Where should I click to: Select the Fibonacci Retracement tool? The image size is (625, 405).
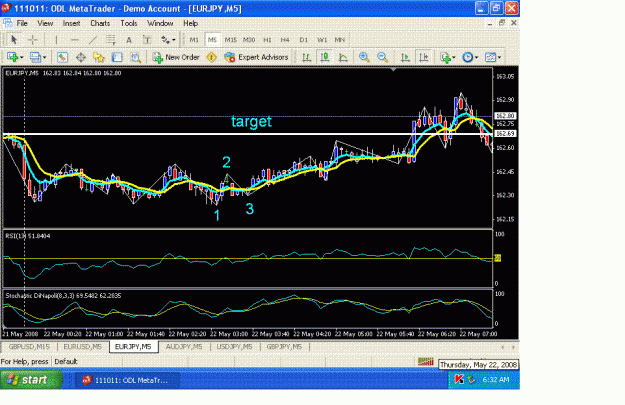pyautogui.click(x=110, y=40)
